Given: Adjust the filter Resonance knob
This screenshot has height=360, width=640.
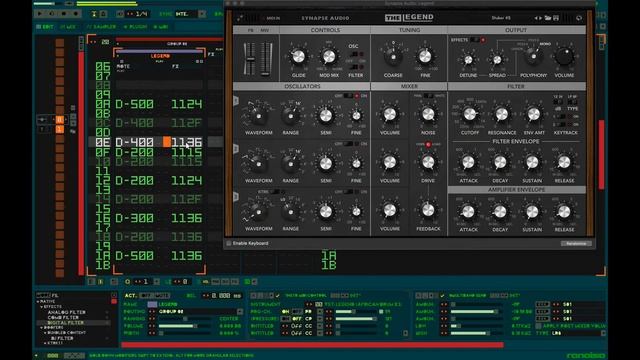Looking at the screenshot, I should click(x=502, y=115).
